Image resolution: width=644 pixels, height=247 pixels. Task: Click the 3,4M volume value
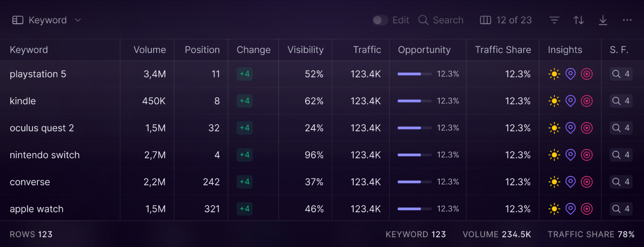pos(155,74)
